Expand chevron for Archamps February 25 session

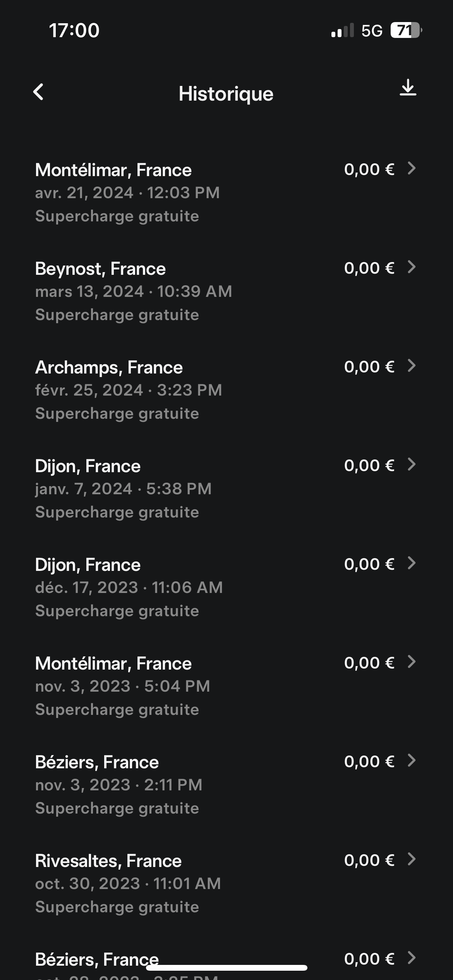coord(412,366)
